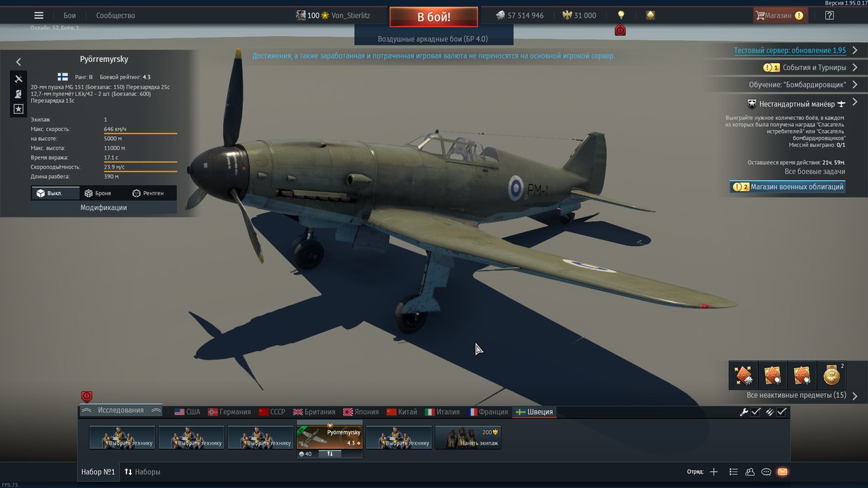Click swap arrows under Pyörremyrsky slot
The width and height of the screenshot is (868, 488).
[330, 454]
